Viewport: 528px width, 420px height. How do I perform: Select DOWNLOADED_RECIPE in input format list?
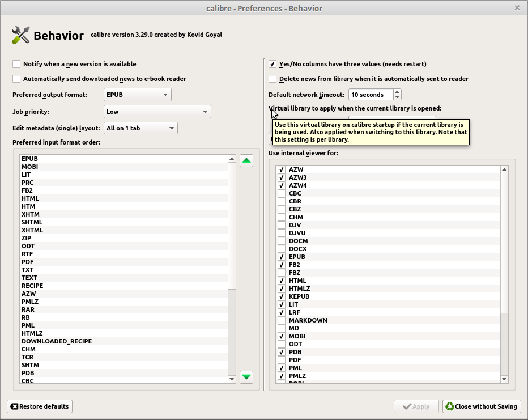click(x=124, y=341)
